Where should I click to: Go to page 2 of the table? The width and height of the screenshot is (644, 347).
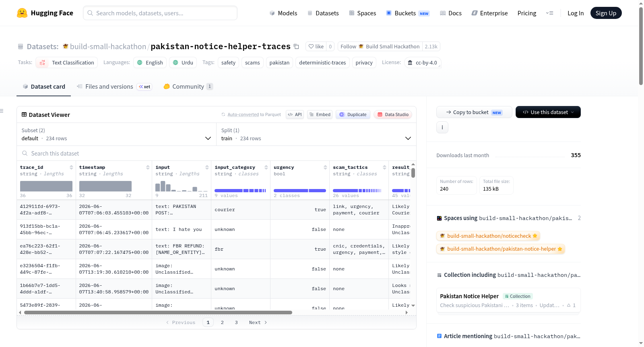(x=222, y=322)
